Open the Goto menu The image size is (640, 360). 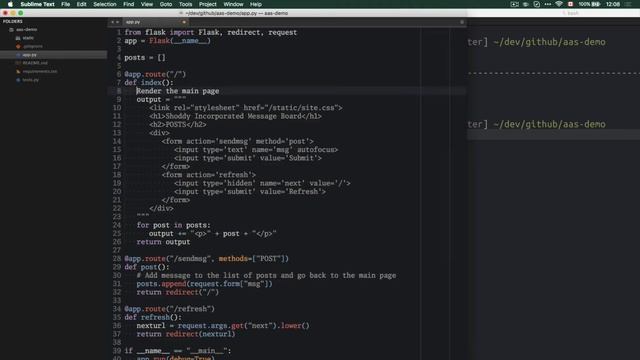[x=166, y=4]
